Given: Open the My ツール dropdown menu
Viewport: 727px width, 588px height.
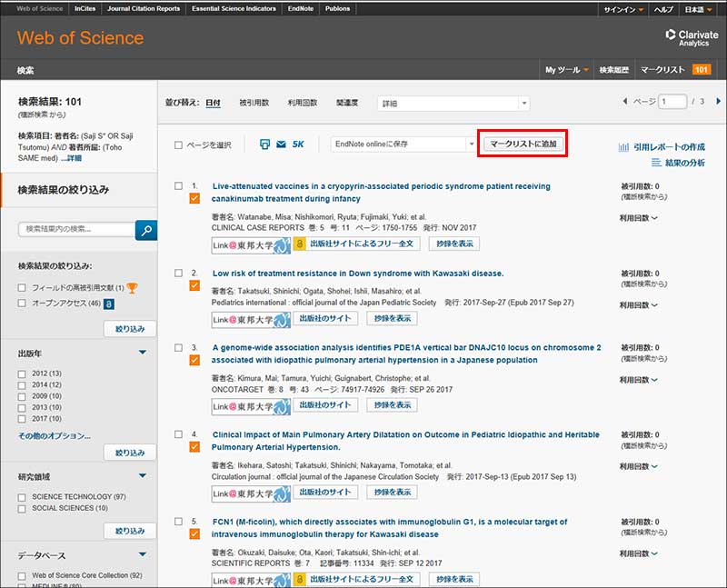Looking at the screenshot, I should (x=566, y=70).
